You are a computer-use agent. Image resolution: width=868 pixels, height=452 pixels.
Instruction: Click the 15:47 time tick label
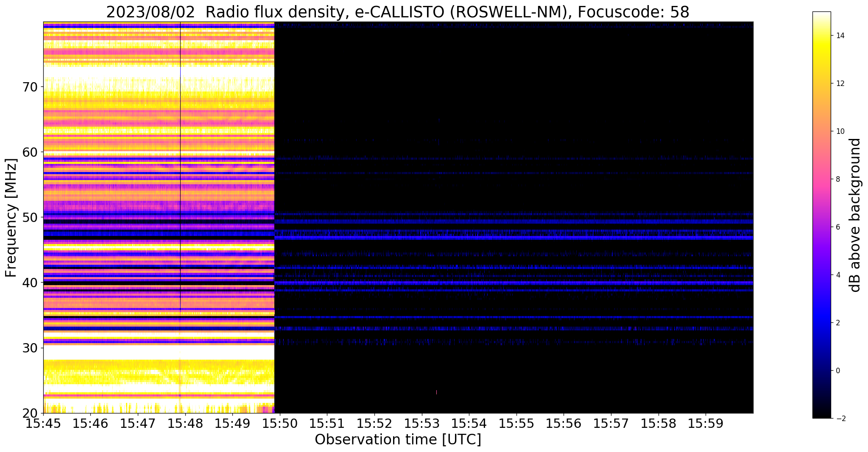[138, 423]
